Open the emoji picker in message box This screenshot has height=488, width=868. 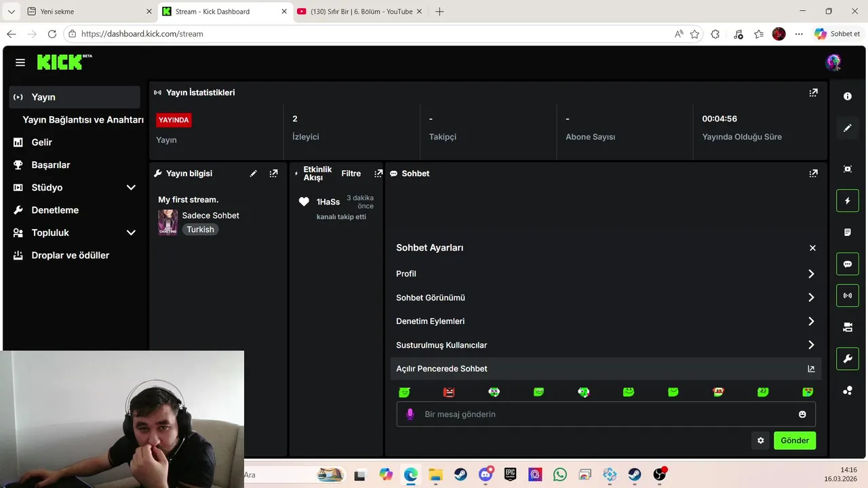pyautogui.click(x=802, y=414)
